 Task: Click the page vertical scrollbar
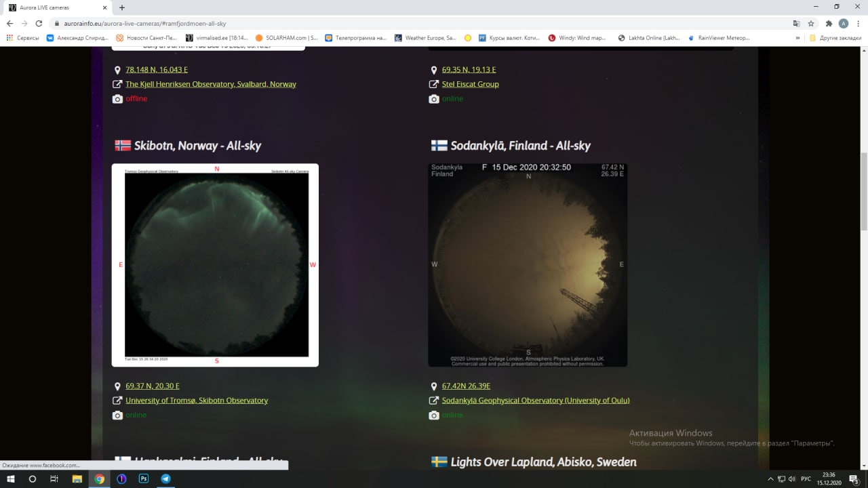point(863,191)
